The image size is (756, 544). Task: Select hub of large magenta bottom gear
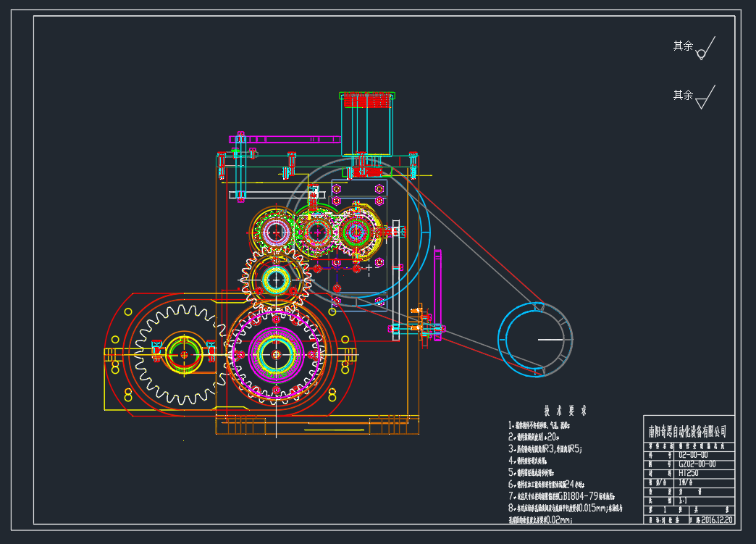pyautogui.click(x=276, y=354)
